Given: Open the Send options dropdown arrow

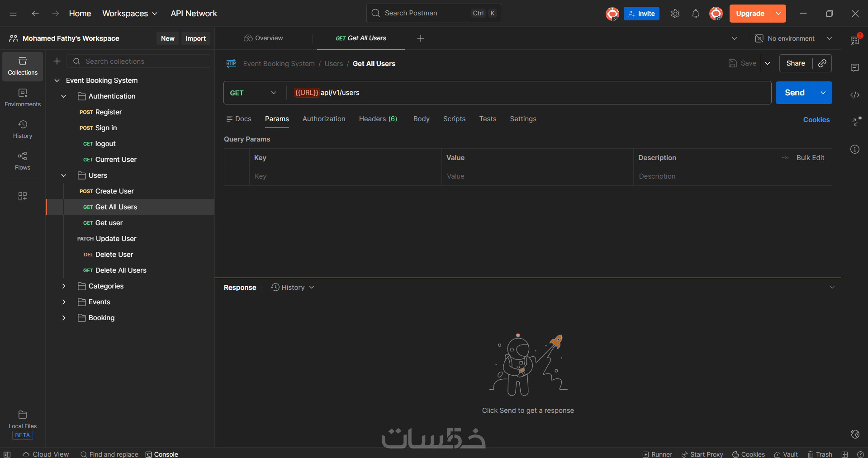Looking at the screenshot, I should [x=823, y=93].
